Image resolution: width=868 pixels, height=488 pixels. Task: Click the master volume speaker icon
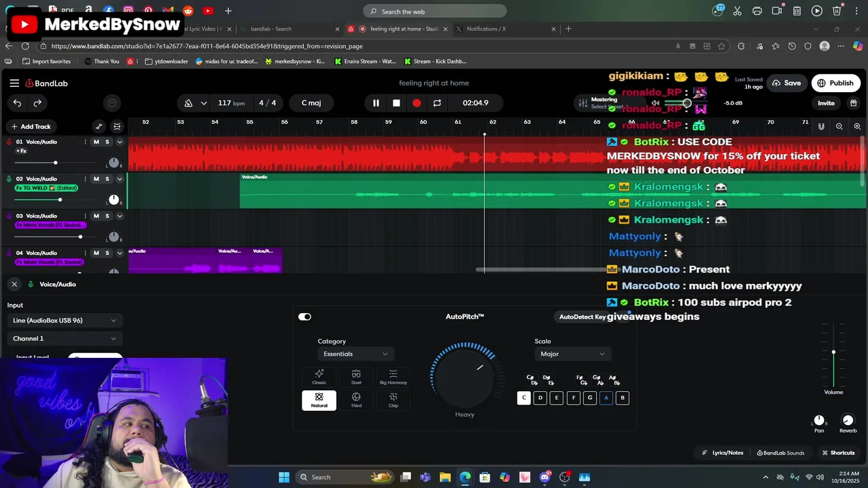(x=655, y=103)
